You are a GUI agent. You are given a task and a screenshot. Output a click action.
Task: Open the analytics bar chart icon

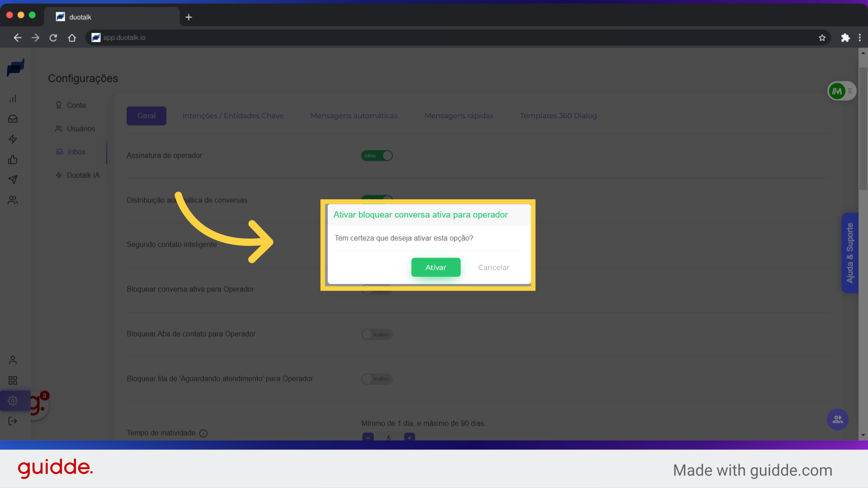pyautogui.click(x=13, y=99)
